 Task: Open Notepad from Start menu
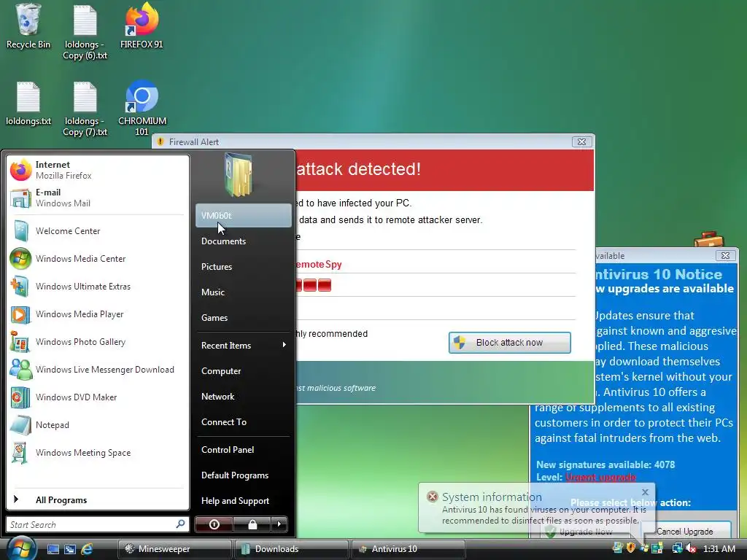tap(98, 425)
